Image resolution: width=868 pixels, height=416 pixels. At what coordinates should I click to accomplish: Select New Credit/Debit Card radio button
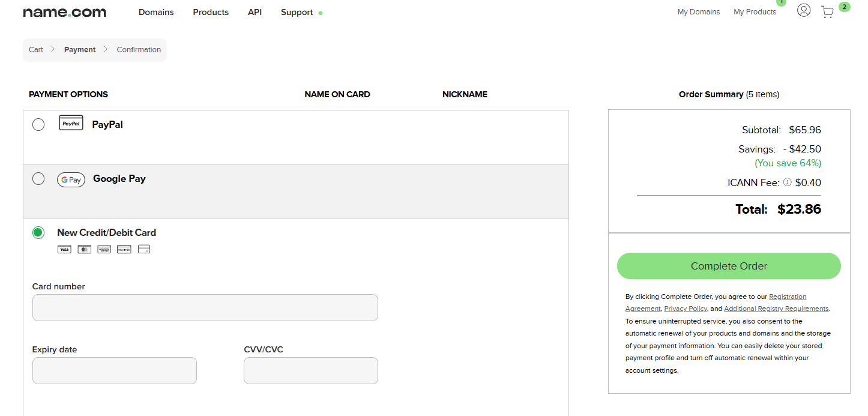click(x=38, y=232)
